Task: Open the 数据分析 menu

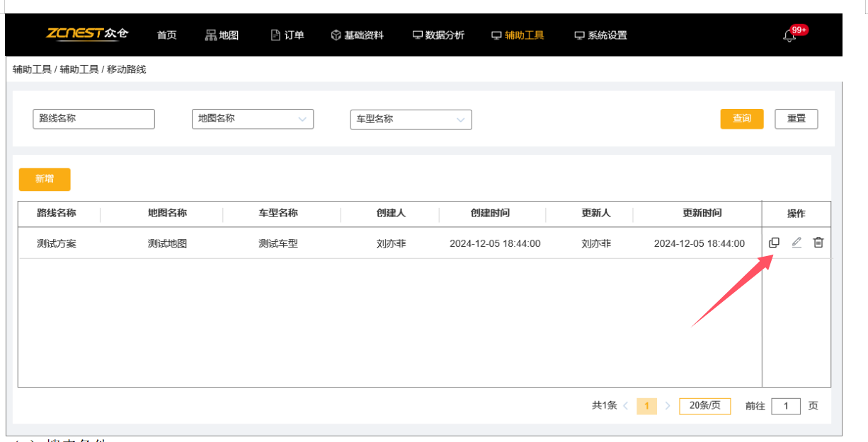Action: tap(439, 35)
